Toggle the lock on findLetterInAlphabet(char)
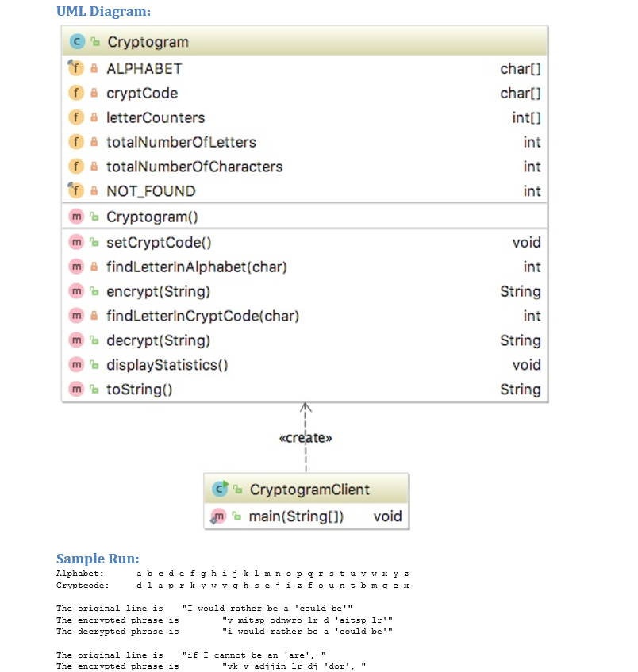The height and width of the screenshot is (672, 638). pos(92,267)
